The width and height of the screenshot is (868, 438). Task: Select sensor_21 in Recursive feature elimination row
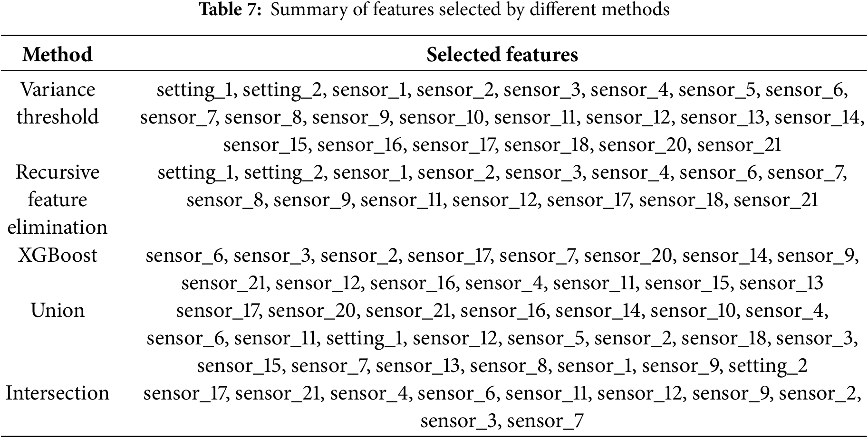tap(775, 200)
